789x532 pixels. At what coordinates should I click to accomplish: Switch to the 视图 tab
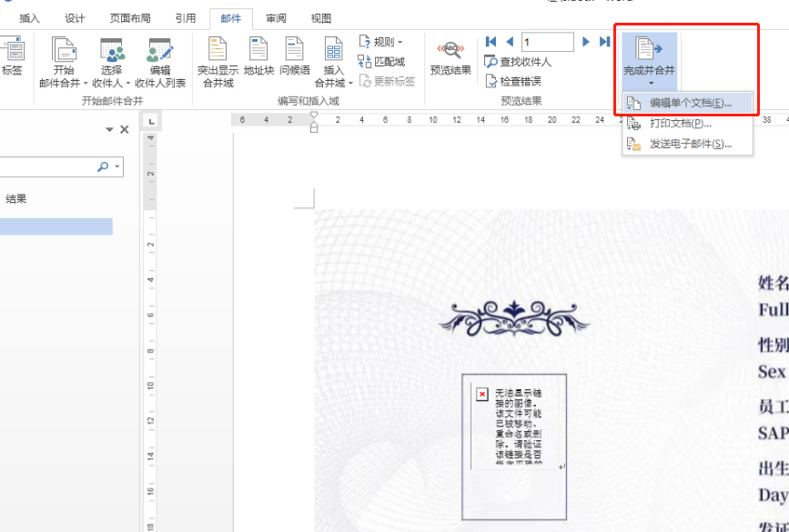pyautogui.click(x=321, y=18)
